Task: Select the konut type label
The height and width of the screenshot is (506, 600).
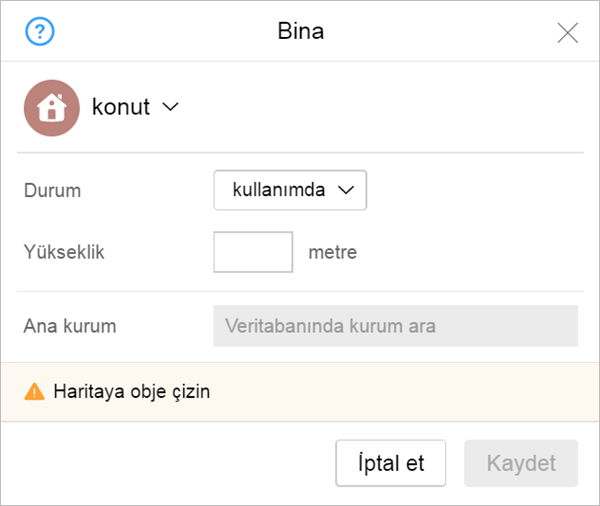Action: click(121, 107)
